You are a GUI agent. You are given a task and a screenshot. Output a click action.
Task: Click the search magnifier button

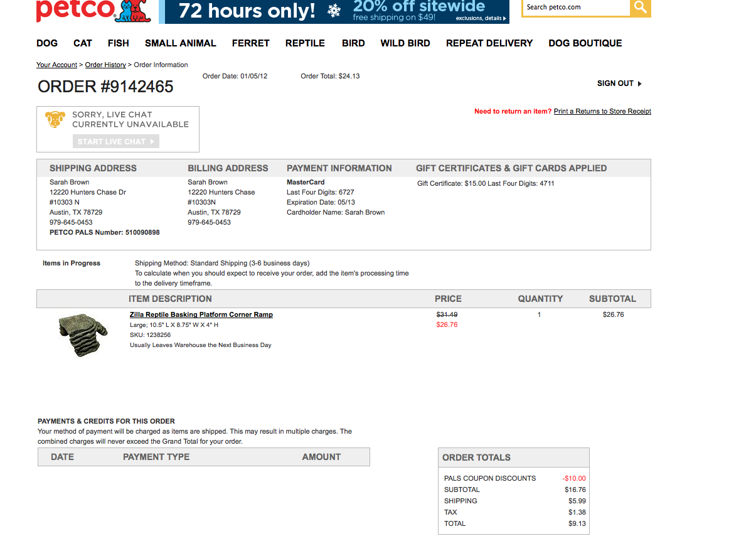640,8
